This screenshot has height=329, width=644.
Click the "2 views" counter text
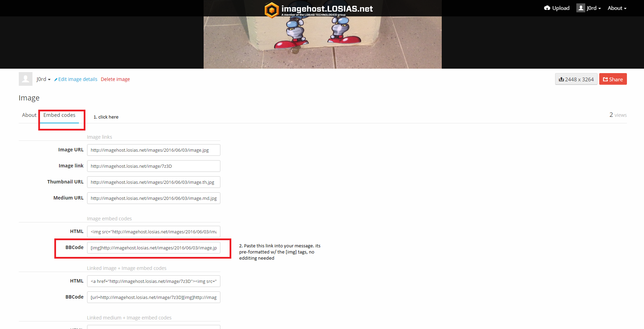tap(618, 115)
